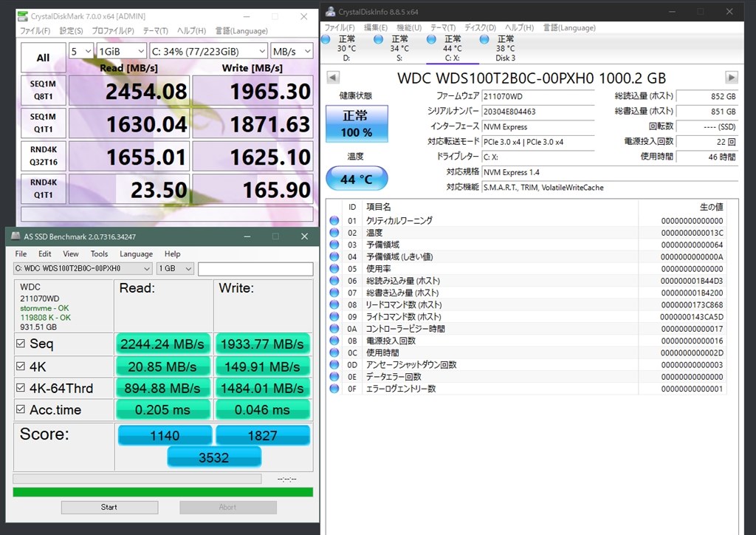
Task: Open AS SSD drive selector WDC WDS100T2B0C
Action: coord(83,268)
